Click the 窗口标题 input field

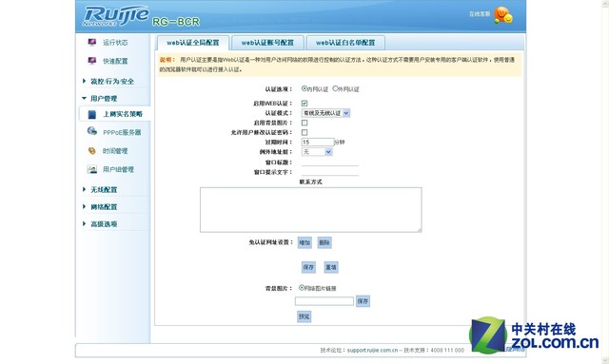330,162
